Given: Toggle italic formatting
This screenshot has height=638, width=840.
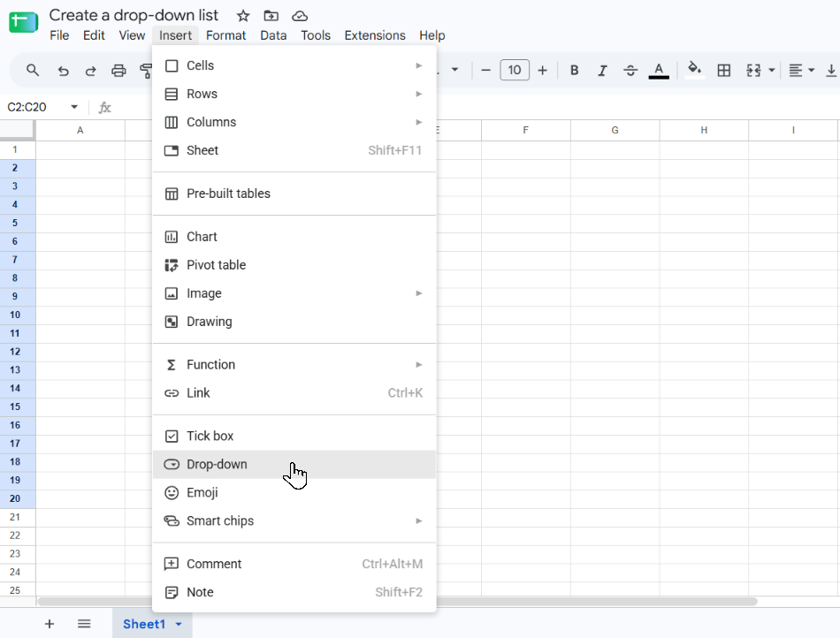Looking at the screenshot, I should pos(602,70).
